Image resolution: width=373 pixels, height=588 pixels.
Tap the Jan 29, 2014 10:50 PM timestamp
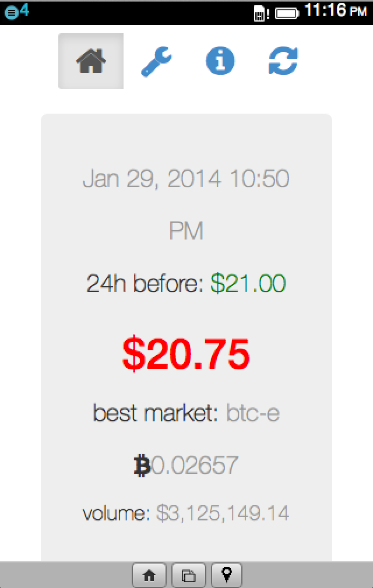[x=186, y=204]
